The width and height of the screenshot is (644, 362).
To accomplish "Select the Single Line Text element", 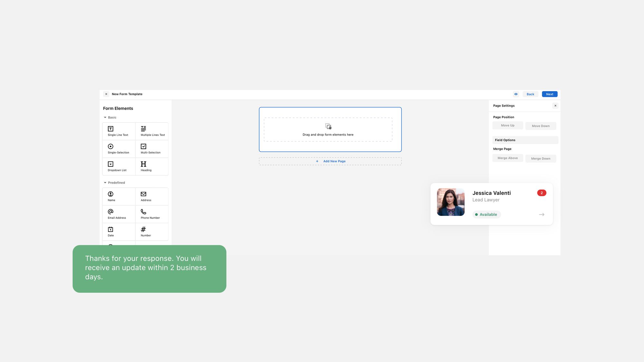I will [x=118, y=131].
